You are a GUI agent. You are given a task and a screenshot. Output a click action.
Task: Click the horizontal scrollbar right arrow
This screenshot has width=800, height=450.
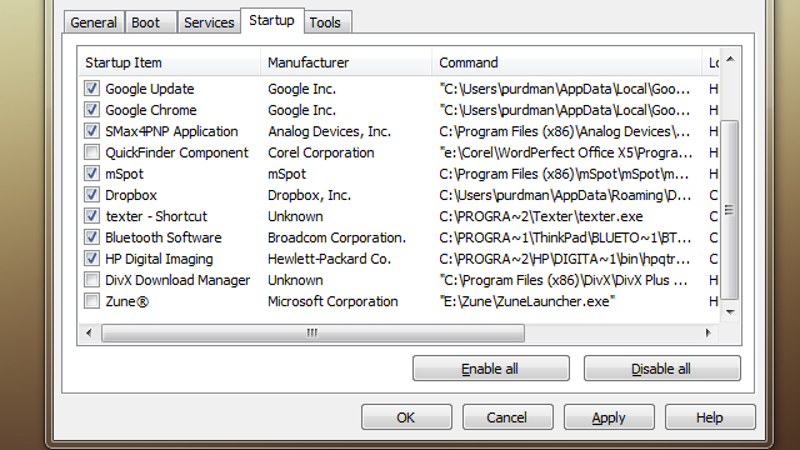[x=708, y=333]
